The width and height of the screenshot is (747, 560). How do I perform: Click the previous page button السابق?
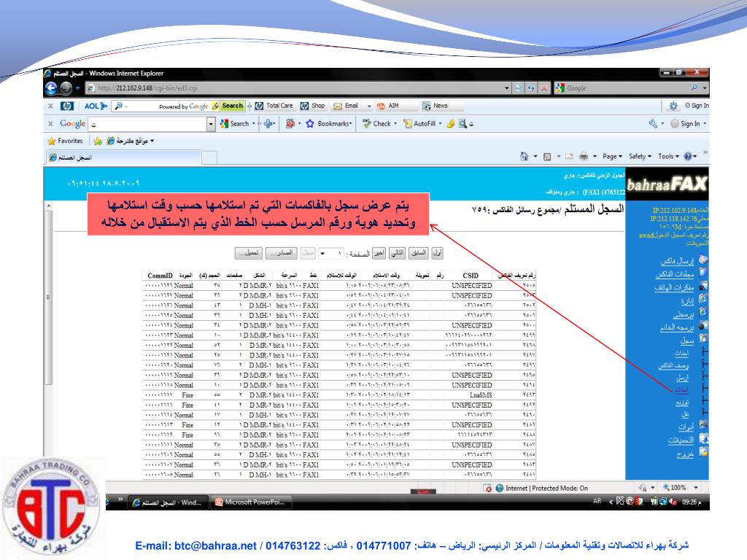(x=419, y=253)
